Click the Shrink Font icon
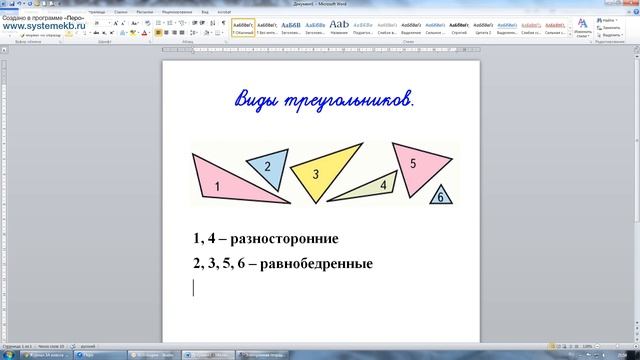The image size is (640, 360). 123,23
